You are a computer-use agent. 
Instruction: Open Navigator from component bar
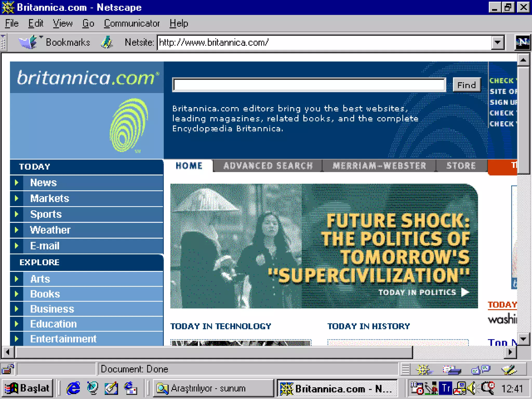point(423,369)
